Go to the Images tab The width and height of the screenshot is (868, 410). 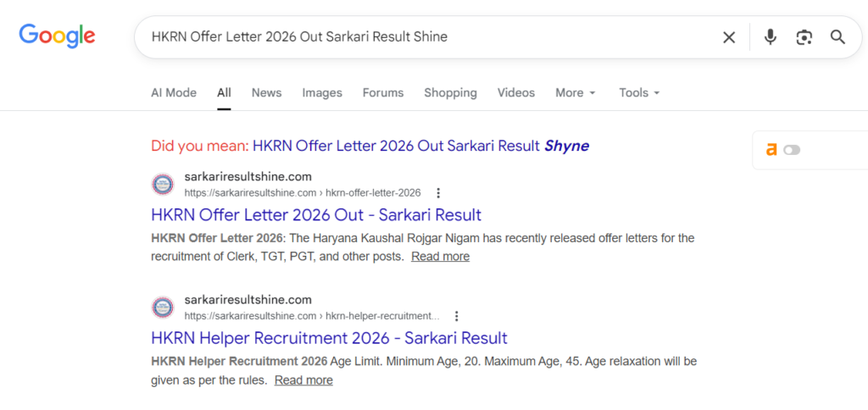tap(322, 93)
